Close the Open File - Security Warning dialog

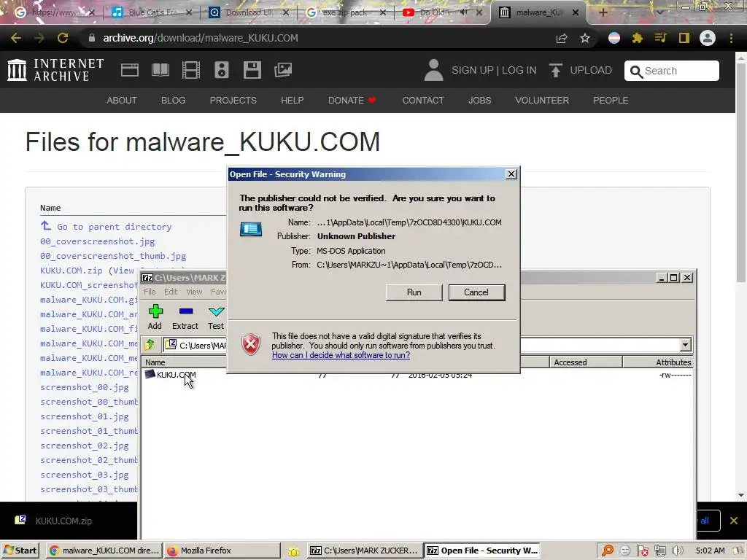(x=511, y=174)
